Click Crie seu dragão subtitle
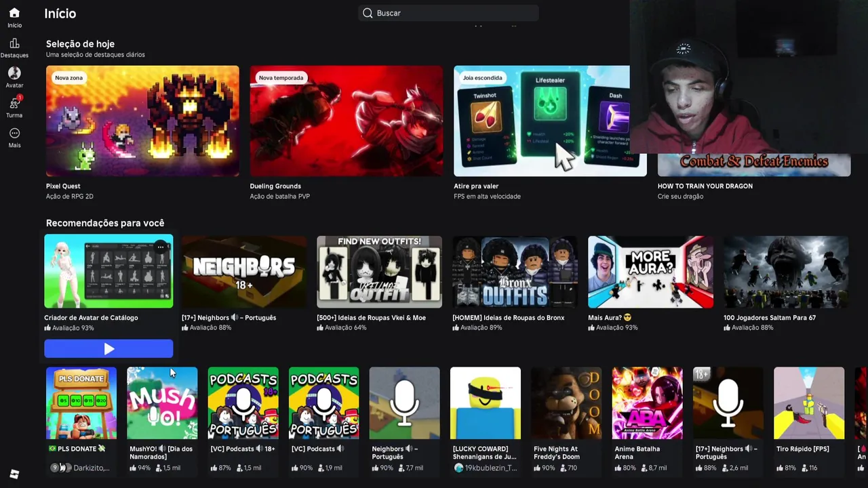868x488 pixels. [x=680, y=197]
